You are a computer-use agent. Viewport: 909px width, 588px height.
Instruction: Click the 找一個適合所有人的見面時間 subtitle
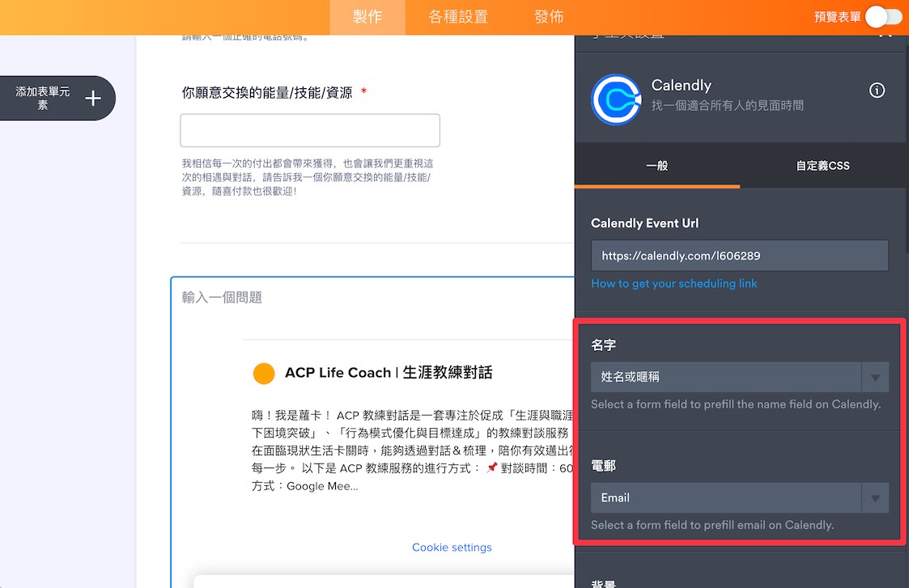point(727,105)
